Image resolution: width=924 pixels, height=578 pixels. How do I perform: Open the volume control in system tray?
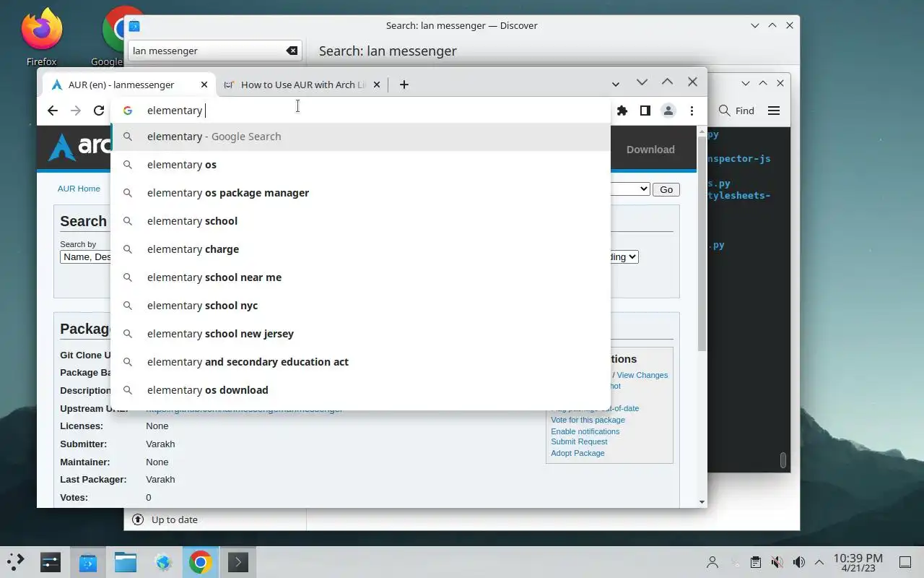pos(798,562)
